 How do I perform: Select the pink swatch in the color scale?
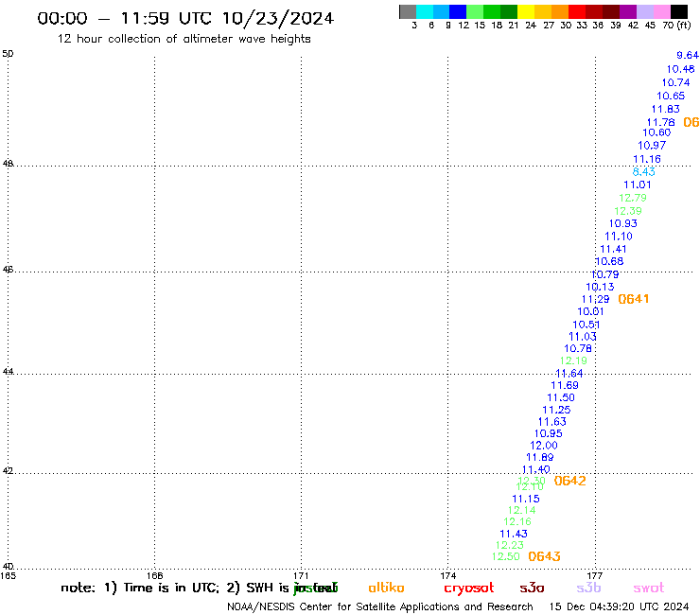click(661, 11)
